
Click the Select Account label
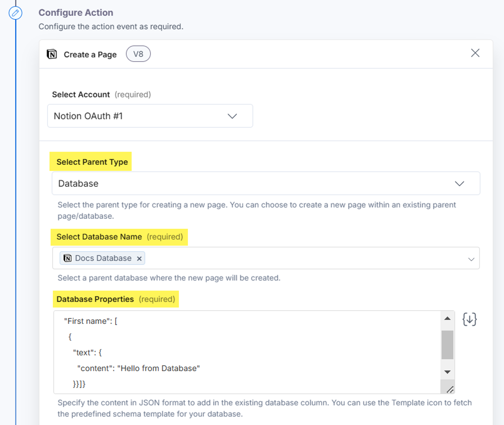[81, 94]
